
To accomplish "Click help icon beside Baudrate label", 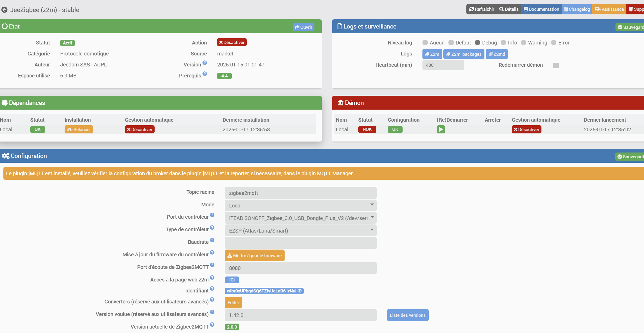I will point(212,240).
